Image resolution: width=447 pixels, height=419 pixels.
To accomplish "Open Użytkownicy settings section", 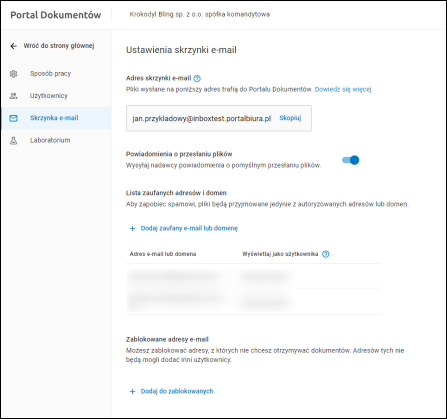I will click(x=56, y=96).
